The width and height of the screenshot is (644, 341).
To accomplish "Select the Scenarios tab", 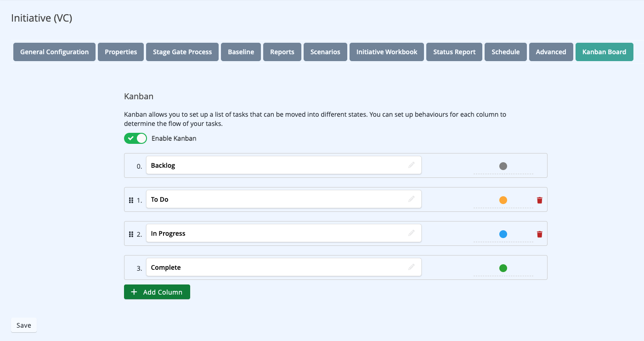I will pos(325,52).
